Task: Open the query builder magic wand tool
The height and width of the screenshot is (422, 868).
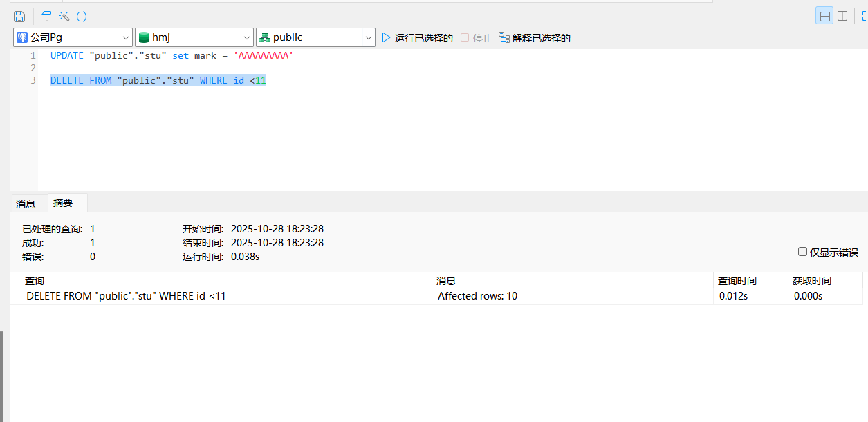Action: pos(64,16)
